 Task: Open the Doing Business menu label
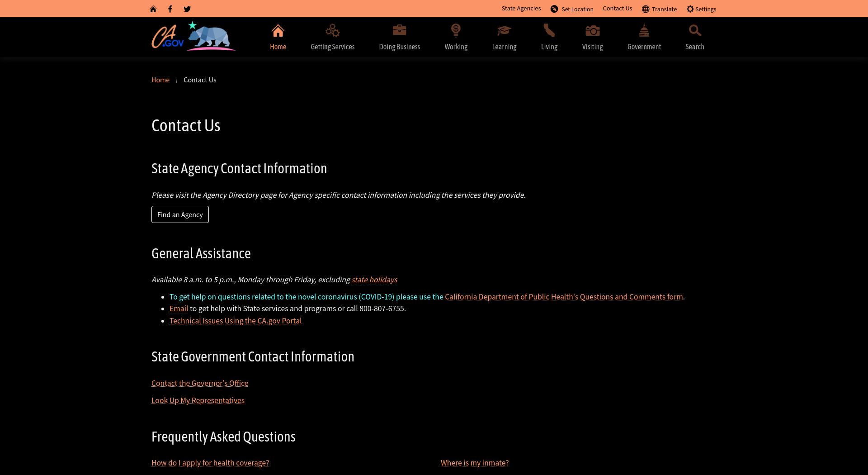(400, 47)
